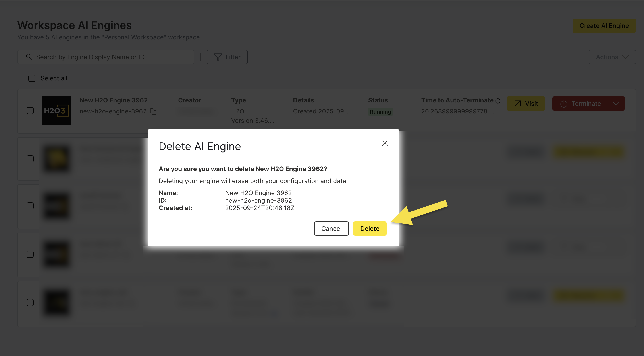Click the H2O3 engine logo thumbnail

tap(56, 110)
